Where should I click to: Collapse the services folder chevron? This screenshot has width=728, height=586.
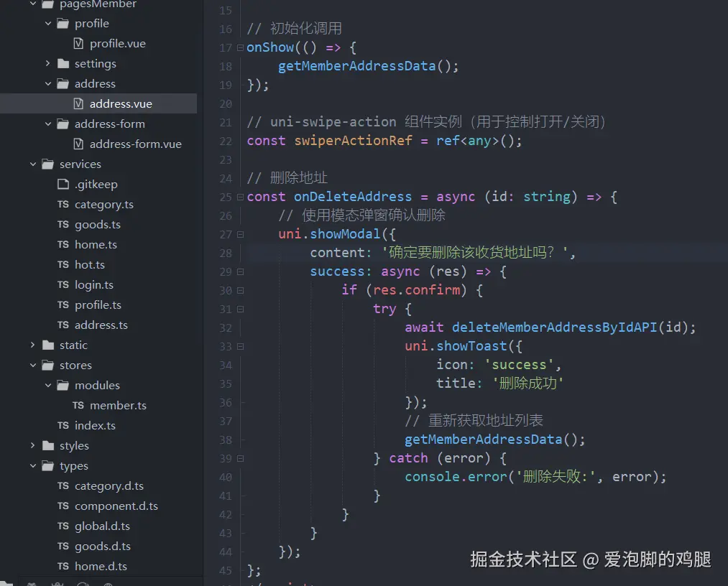point(33,164)
